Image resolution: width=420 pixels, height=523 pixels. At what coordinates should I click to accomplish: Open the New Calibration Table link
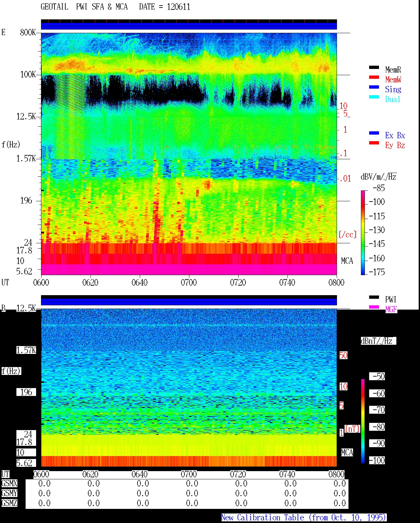pos(304,518)
